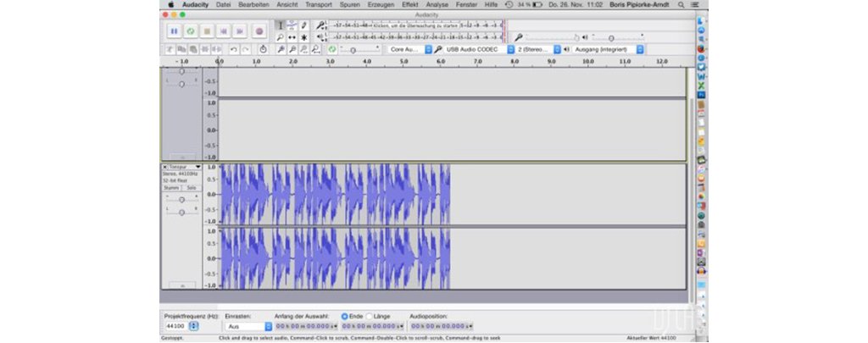Select the Multi-Tool asterisk icon
868x343 pixels.
303,37
